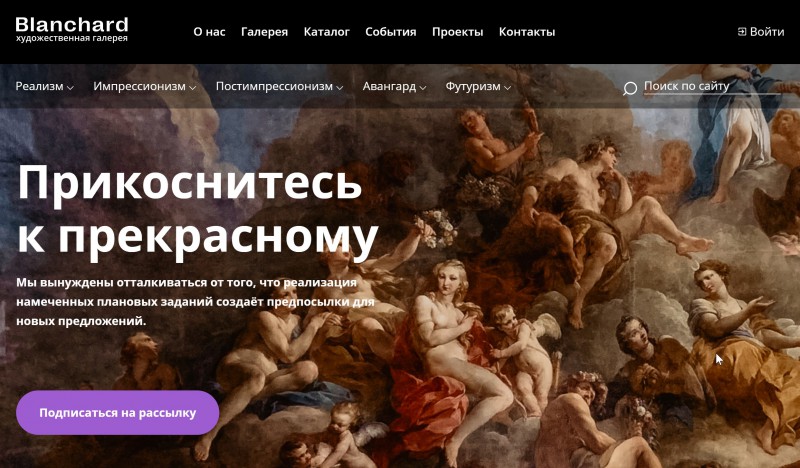Open the Проекты page
This screenshot has height=468, width=800.
(x=458, y=32)
